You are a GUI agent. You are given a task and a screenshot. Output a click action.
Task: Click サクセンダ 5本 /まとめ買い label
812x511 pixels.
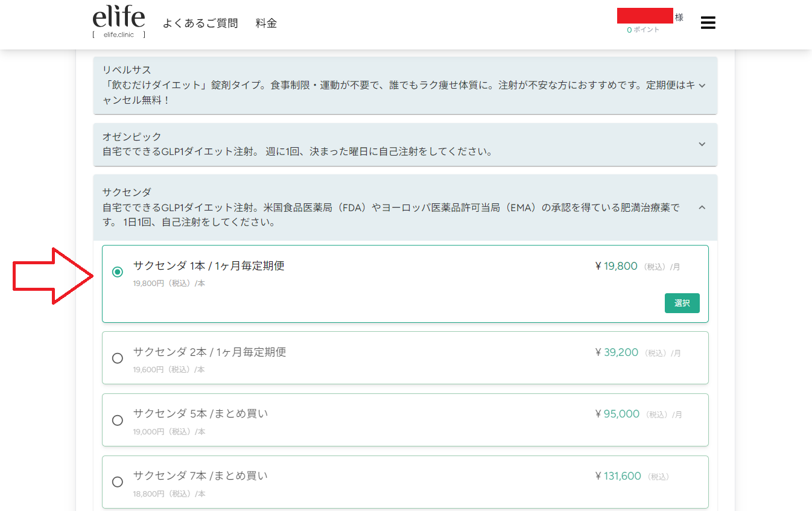click(200, 414)
